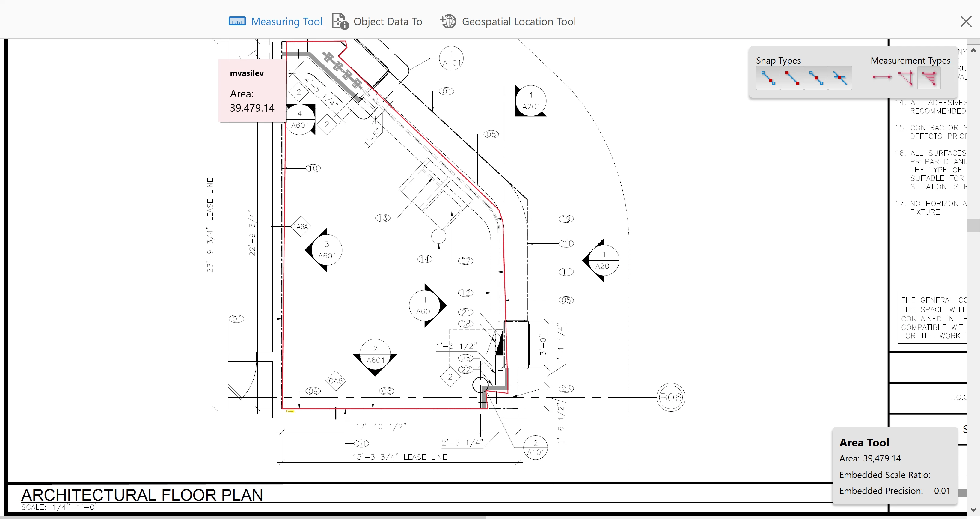Switch to Geospatial Location Tool
The width and height of the screenshot is (980, 519).
click(x=518, y=22)
